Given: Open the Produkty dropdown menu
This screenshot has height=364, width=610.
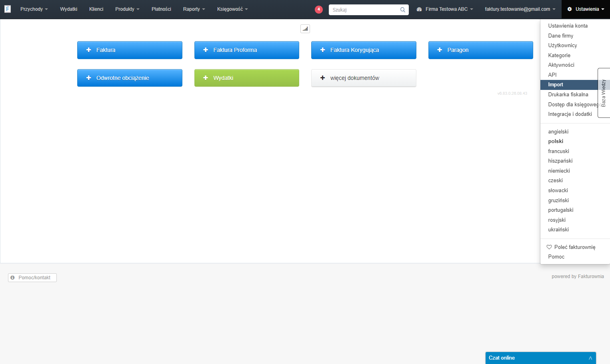Looking at the screenshot, I should tap(127, 9).
